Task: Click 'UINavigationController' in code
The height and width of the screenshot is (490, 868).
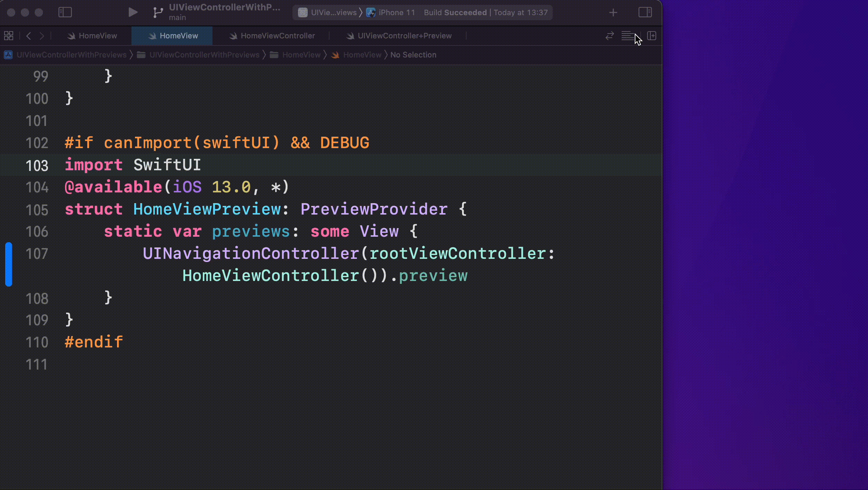Action: tap(251, 253)
